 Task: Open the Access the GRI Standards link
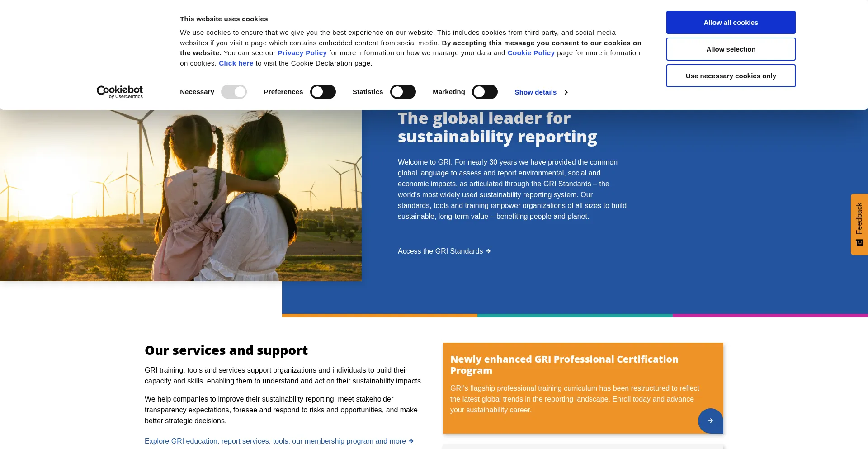pos(444,251)
